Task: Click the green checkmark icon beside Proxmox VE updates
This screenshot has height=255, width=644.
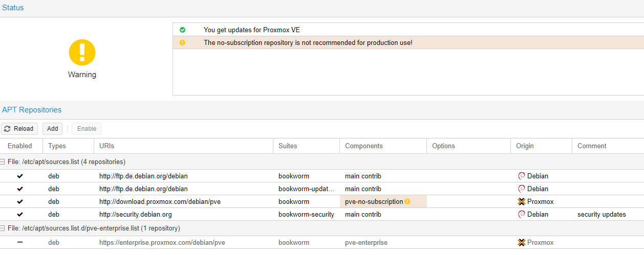Action: click(x=182, y=30)
